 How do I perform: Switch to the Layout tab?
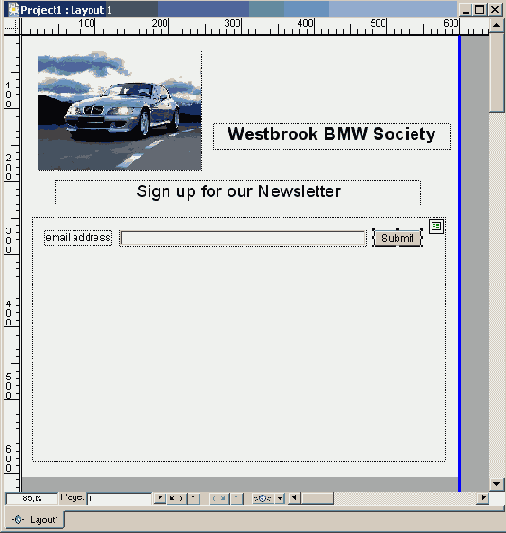click(x=35, y=520)
